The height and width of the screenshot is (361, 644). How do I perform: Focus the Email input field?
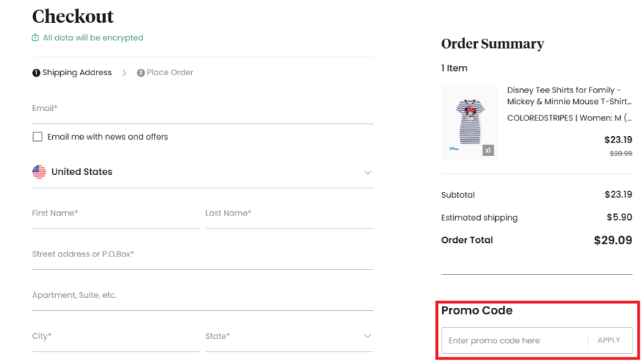click(203, 109)
